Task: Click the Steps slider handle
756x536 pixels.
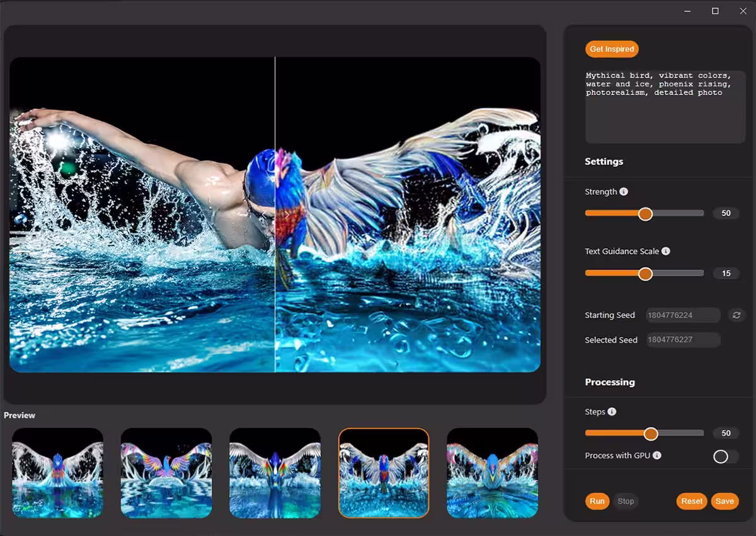Action: [651, 433]
